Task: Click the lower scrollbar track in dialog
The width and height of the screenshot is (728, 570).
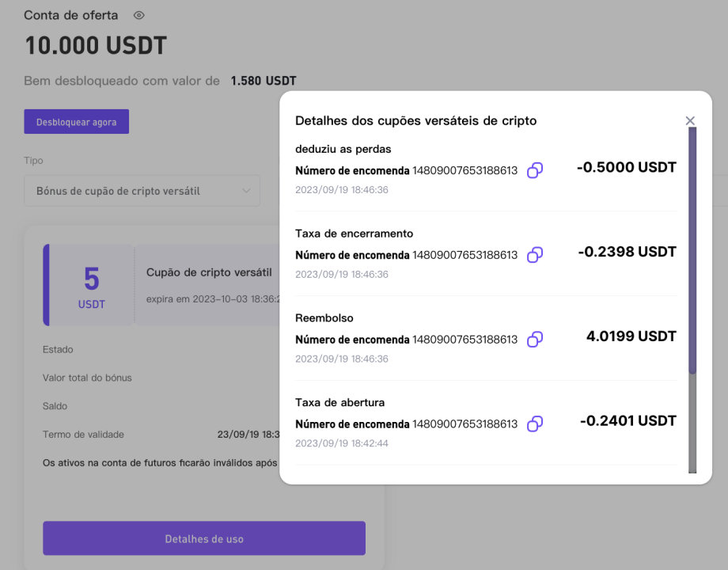Action: coord(692,424)
